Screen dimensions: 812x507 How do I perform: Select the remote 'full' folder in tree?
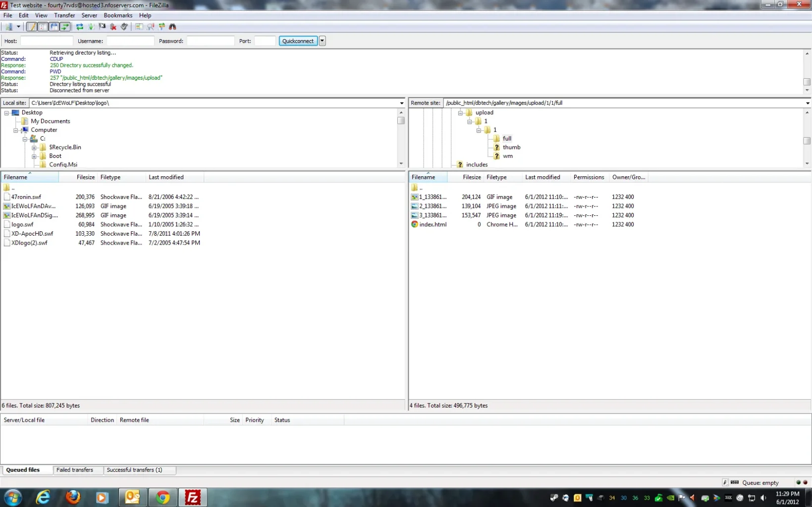pyautogui.click(x=507, y=139)
